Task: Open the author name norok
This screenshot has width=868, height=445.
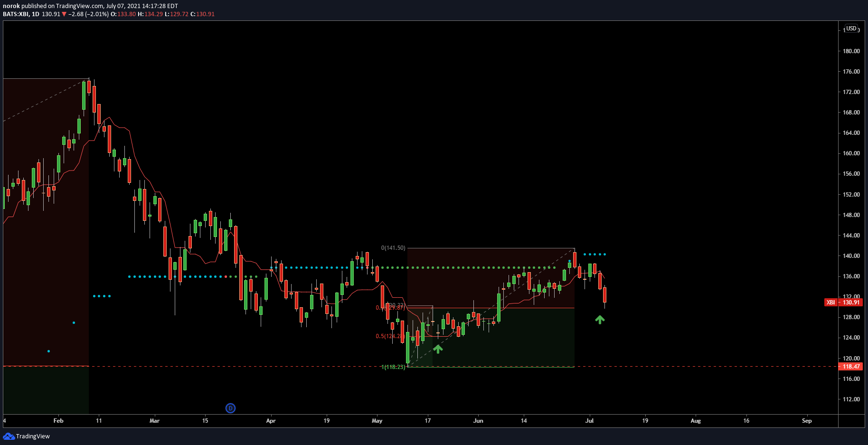Action: [11, 6]
